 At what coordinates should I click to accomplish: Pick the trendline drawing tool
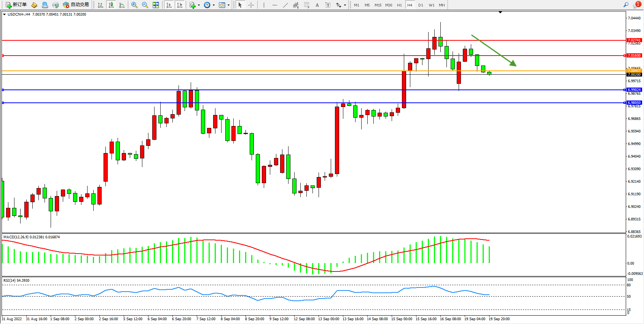pos(285,5)
